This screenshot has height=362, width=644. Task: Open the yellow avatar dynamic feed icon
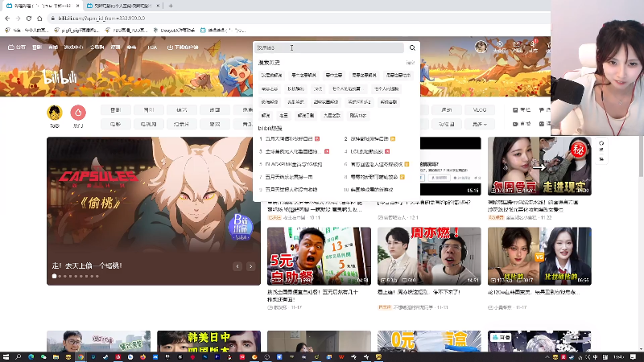(x=55, y=113)
